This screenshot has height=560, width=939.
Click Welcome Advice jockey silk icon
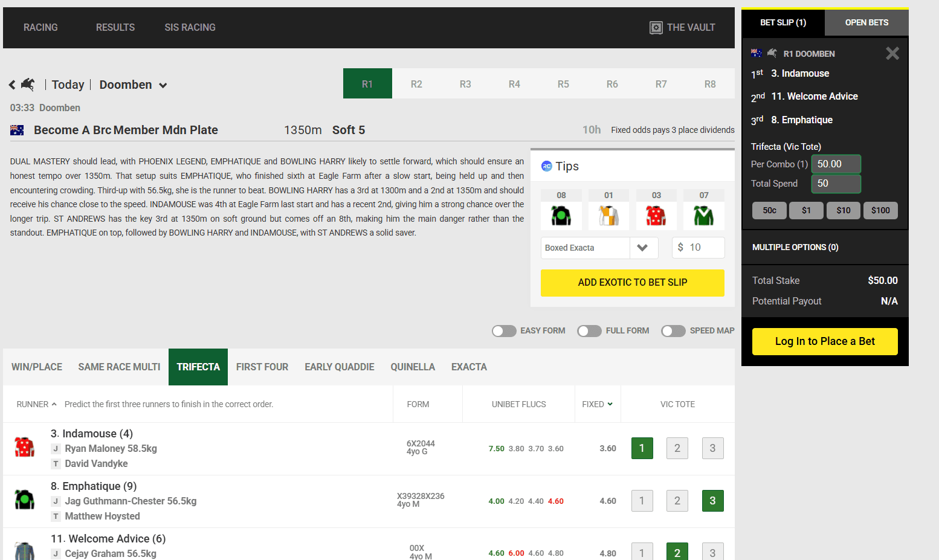point(25,551)
